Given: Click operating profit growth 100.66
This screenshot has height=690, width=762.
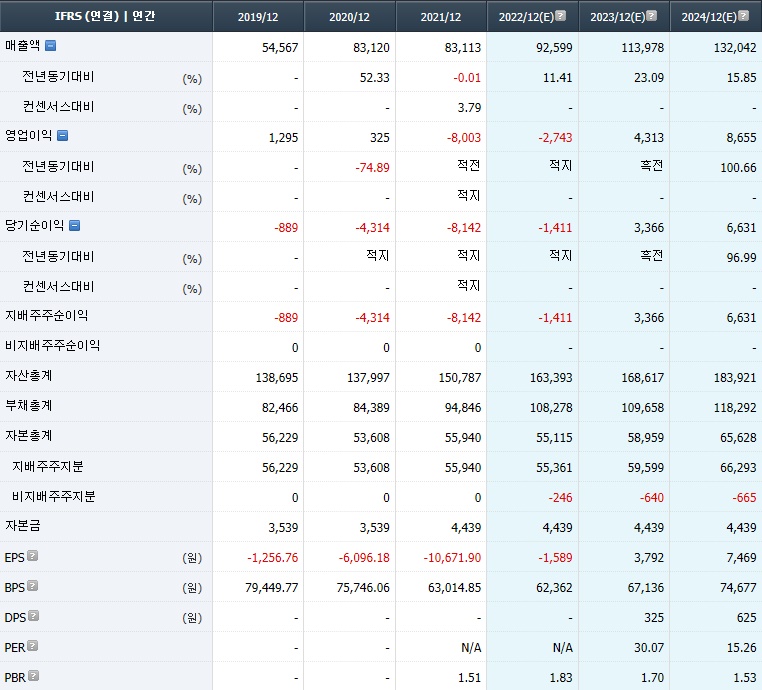Looking at the screenshot, I should [738, 168].
